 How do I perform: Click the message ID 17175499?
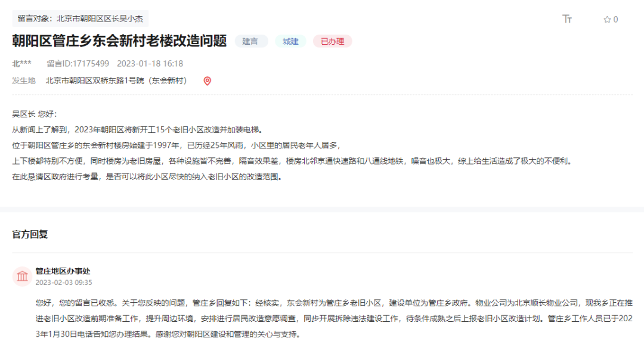(78, 64)
